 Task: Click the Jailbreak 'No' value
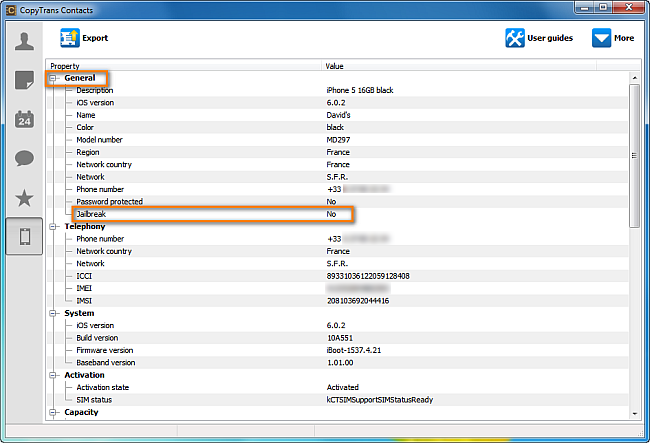[331, 214]
